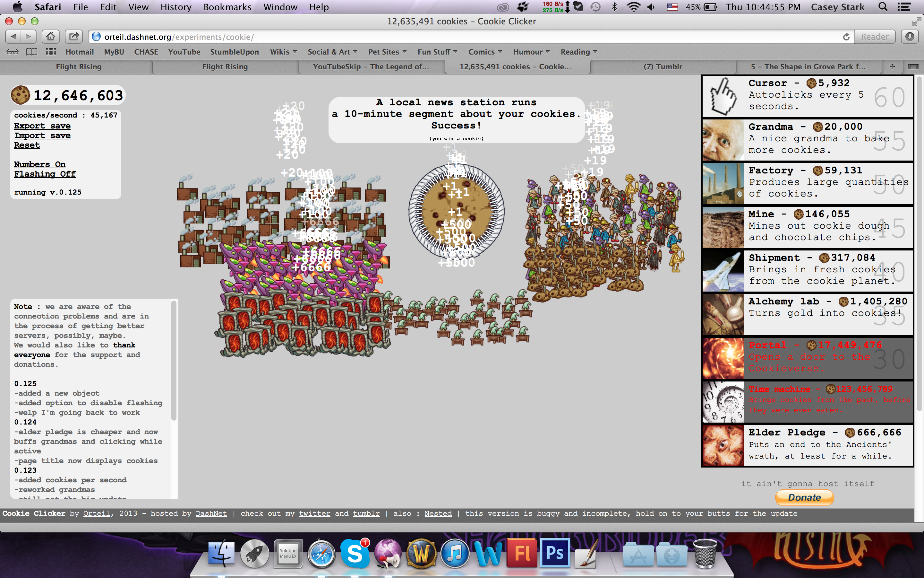This screenshot has height=578, width=924.
Task: Expand the Comics bookmarks folder
Action: (x=485, y=52)
